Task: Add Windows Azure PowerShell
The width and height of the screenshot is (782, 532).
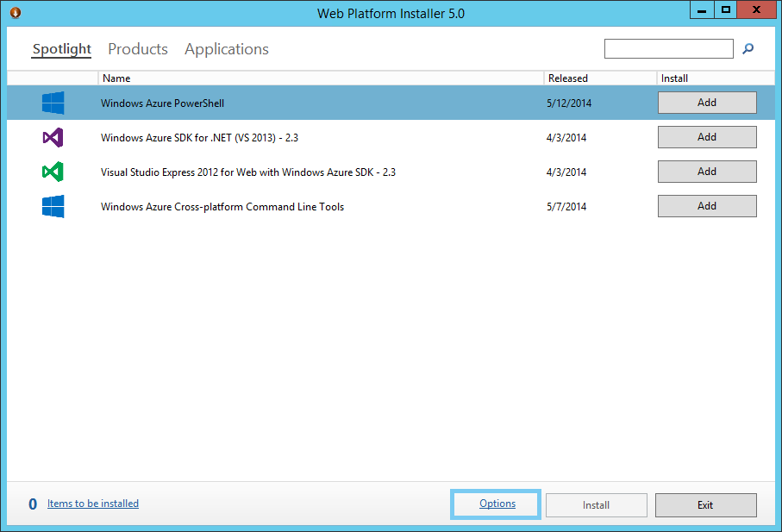Action: [x=707, y=103]
